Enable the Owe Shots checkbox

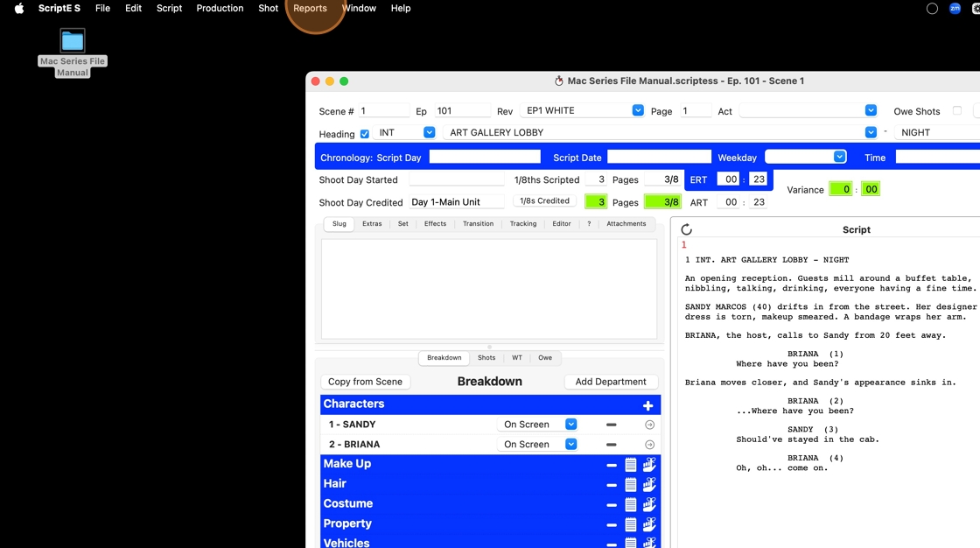956,111
